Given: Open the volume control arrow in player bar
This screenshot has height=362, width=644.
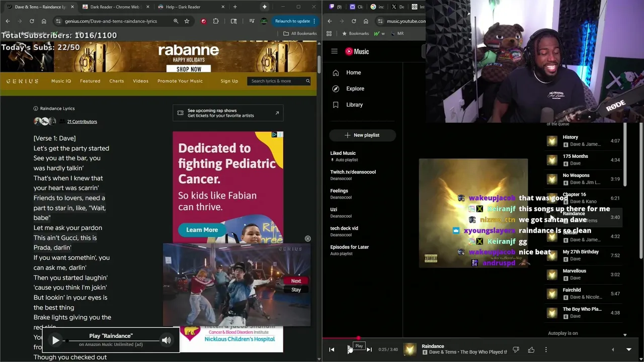Looking at the screenshot, I should pyautogui.click(x=613, y=349).
